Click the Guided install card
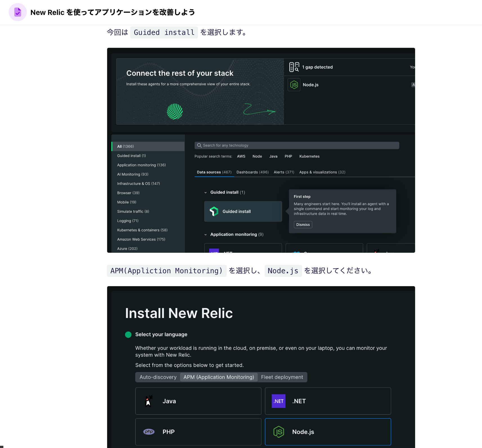The height and width of the screenshot is (448, 482). click(x=243, y=211)
